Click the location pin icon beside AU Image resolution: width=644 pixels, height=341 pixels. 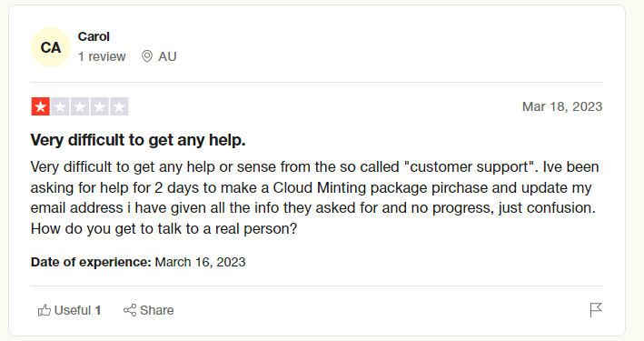[x=147, y=56]
